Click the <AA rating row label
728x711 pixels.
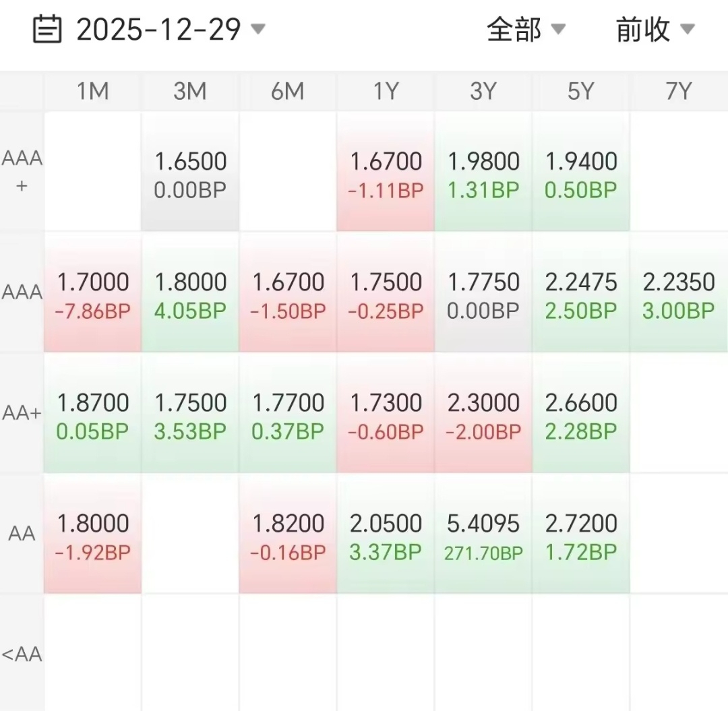(22, 654)
